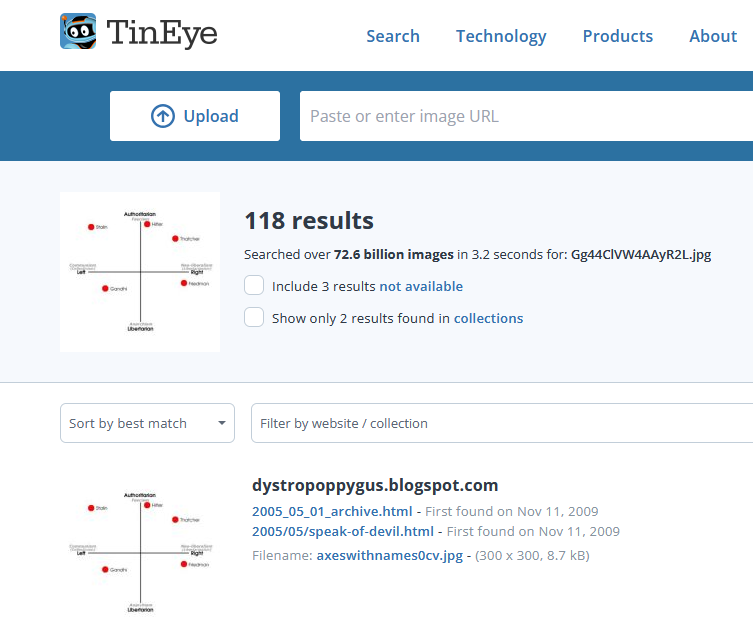Open the Technology menu item

pos(501,36)
